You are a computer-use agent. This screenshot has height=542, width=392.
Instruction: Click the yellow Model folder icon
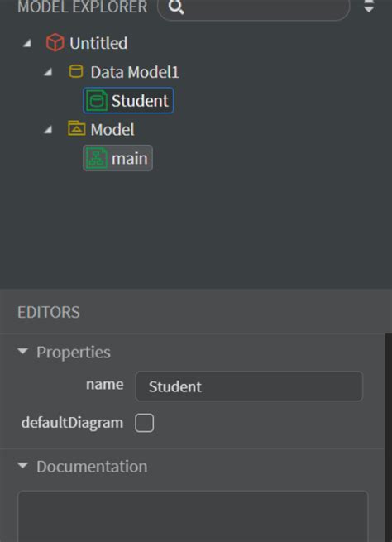click(76, 128)
